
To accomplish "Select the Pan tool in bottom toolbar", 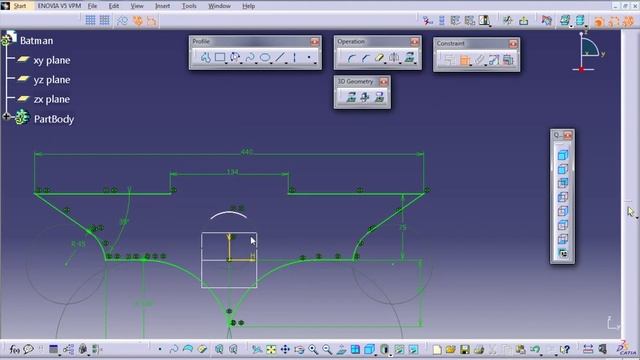I will (x=285, y=349).
